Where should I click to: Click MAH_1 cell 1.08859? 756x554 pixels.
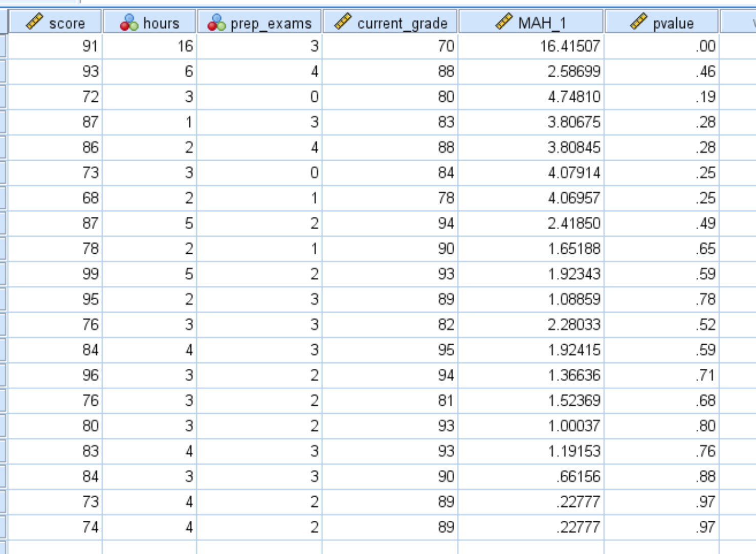point(531,299)
